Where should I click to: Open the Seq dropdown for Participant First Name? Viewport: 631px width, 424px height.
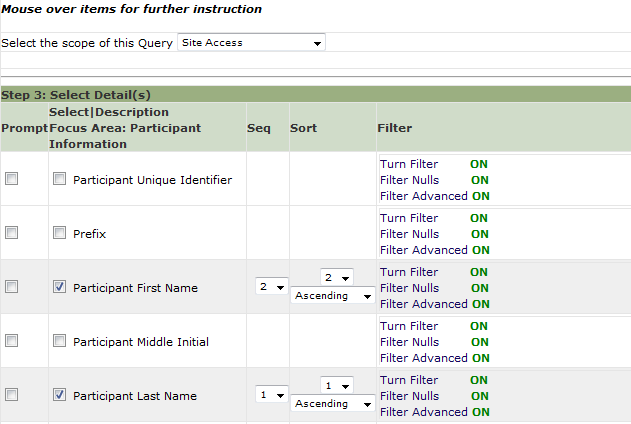coord(272,287)
